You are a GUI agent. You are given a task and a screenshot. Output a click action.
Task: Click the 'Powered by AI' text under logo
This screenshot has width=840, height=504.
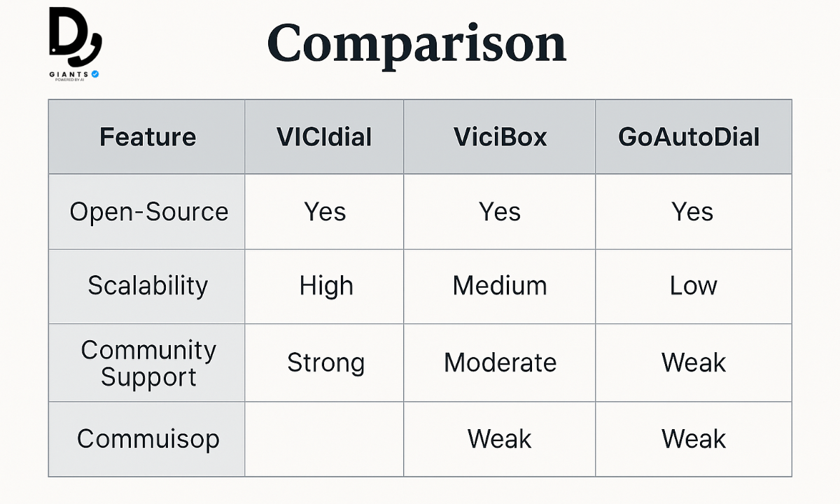pyautogui.click(x=71, y=79)
